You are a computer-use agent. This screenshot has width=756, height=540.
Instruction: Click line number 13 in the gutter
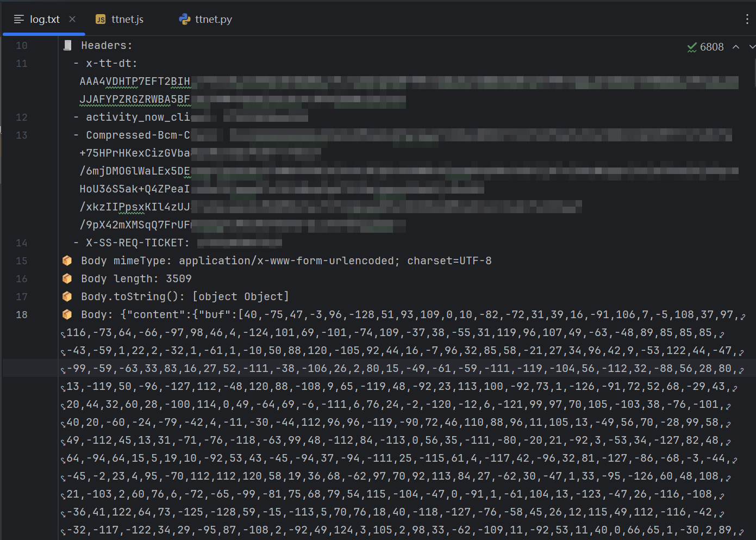22,135
